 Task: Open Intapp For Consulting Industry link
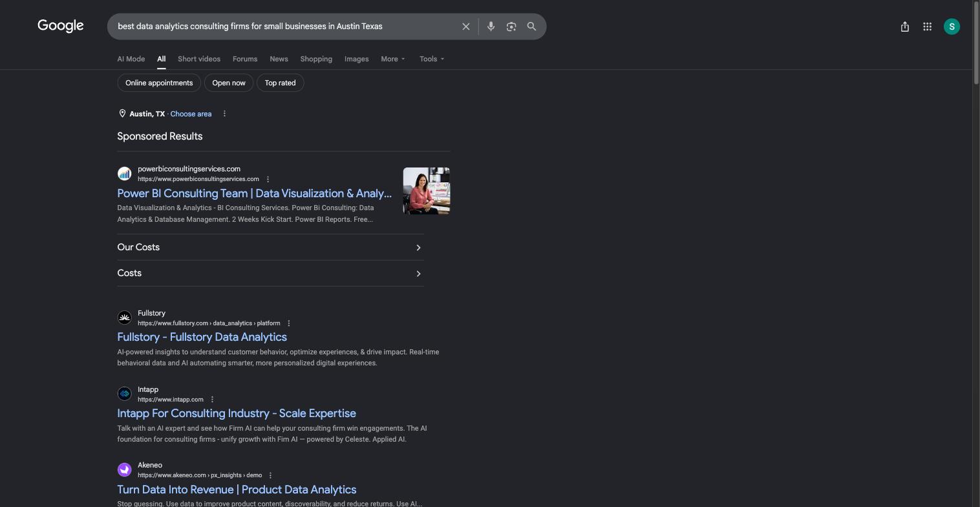(x=237, y=413)
